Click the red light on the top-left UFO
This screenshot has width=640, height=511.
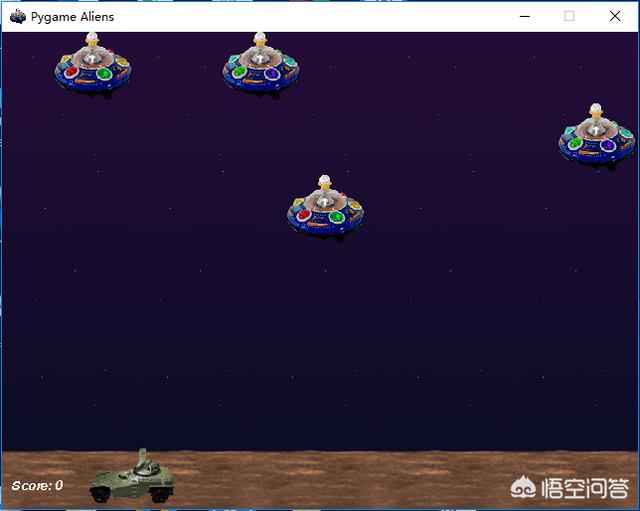pyautogui.click(x=72, y=72)
